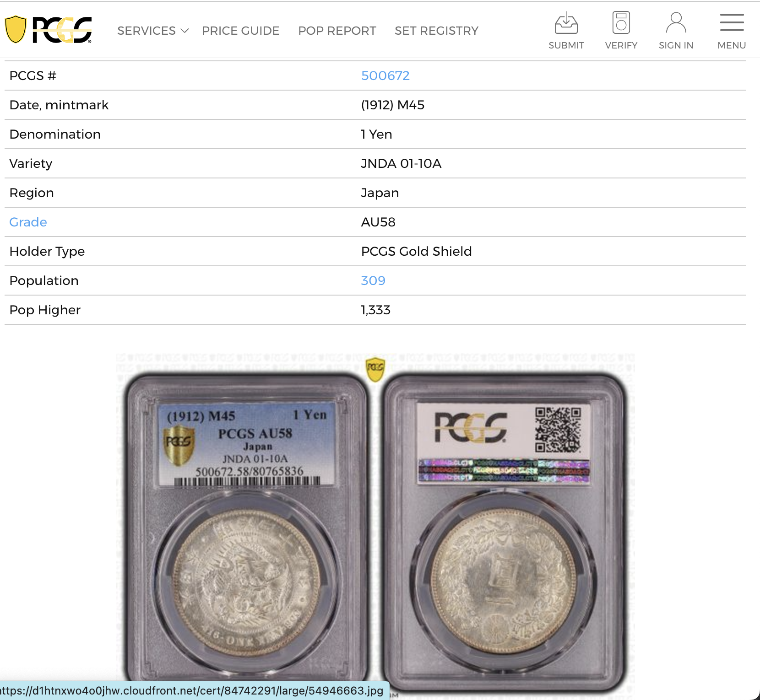Expand the Services dropdown chevron
This screenshot has height=700, width=760.
tap(185, 31)
